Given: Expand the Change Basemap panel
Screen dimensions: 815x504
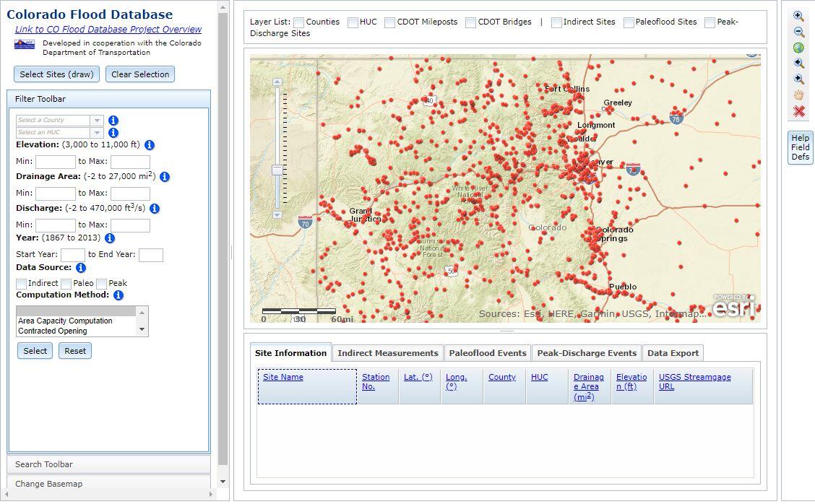Looking at the screenshot, I should pyautogui.click(x=108, y=483).
